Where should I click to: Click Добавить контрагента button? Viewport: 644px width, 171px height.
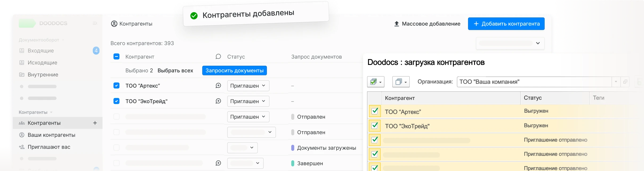click(x=506, y=24)
